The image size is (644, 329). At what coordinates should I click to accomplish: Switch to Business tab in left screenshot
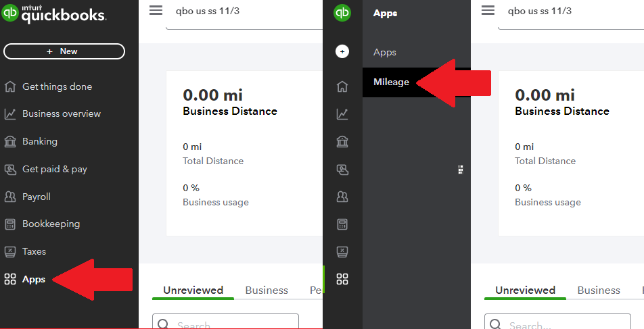267,290
